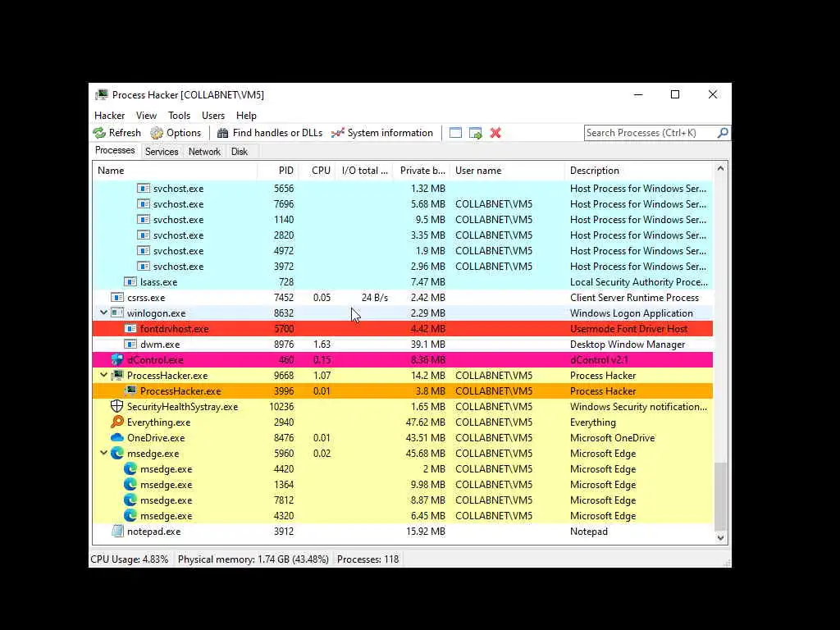Click the fontdrvhost.exe process icon
This screenshot has width=840, height=630.
point(130,328)
